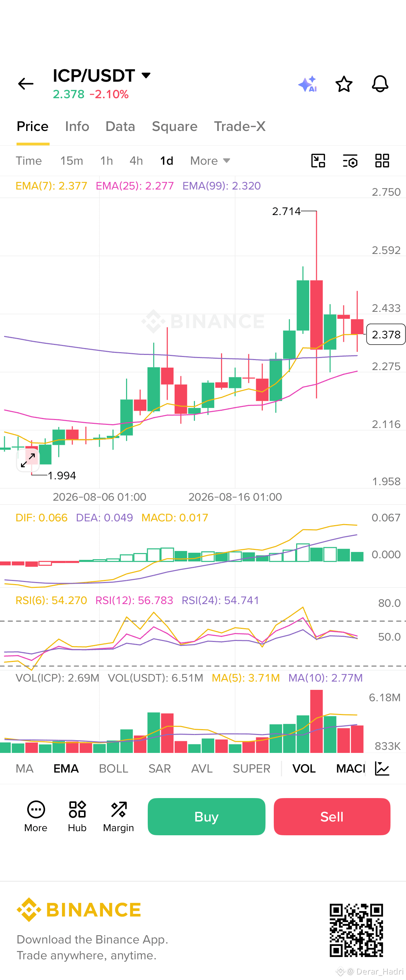Open the chart layout grid icon
Image resolution: width=406 pixels, height=980 pixels.
382,161
